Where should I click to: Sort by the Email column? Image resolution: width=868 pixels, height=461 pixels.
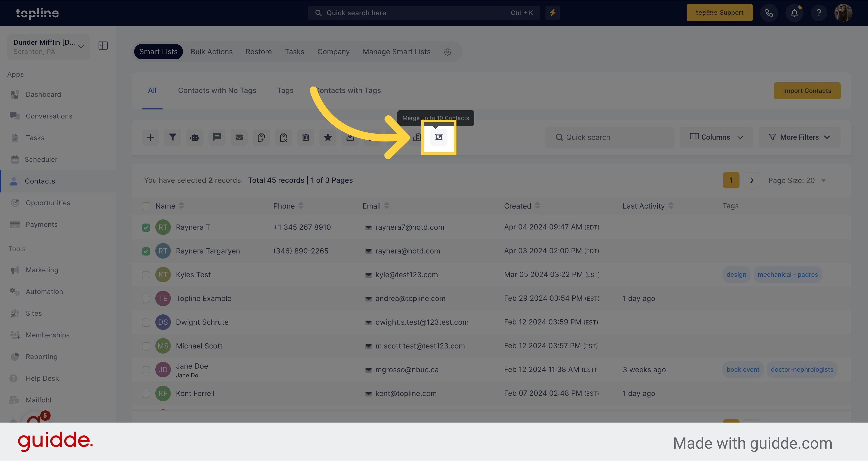376,206
